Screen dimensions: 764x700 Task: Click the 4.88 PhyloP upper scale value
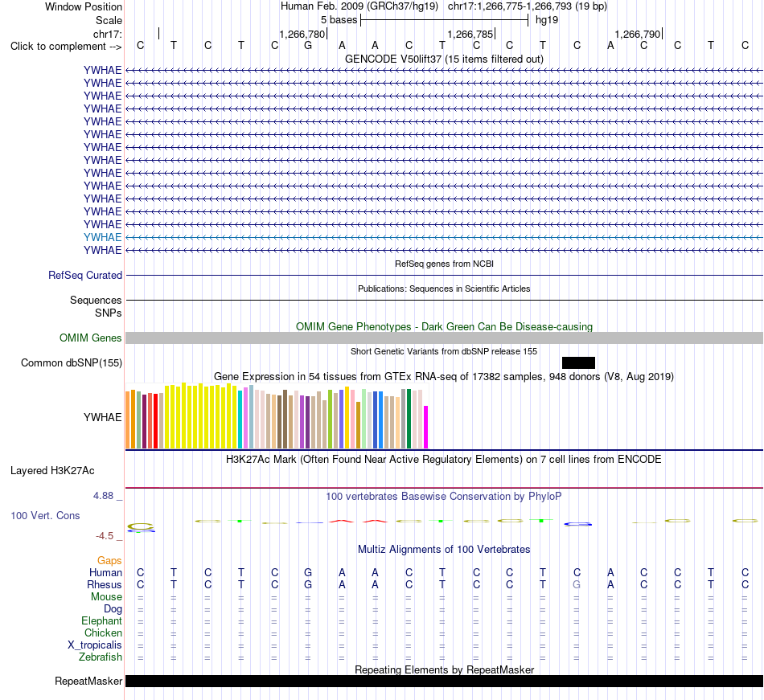tap(103, 496)
